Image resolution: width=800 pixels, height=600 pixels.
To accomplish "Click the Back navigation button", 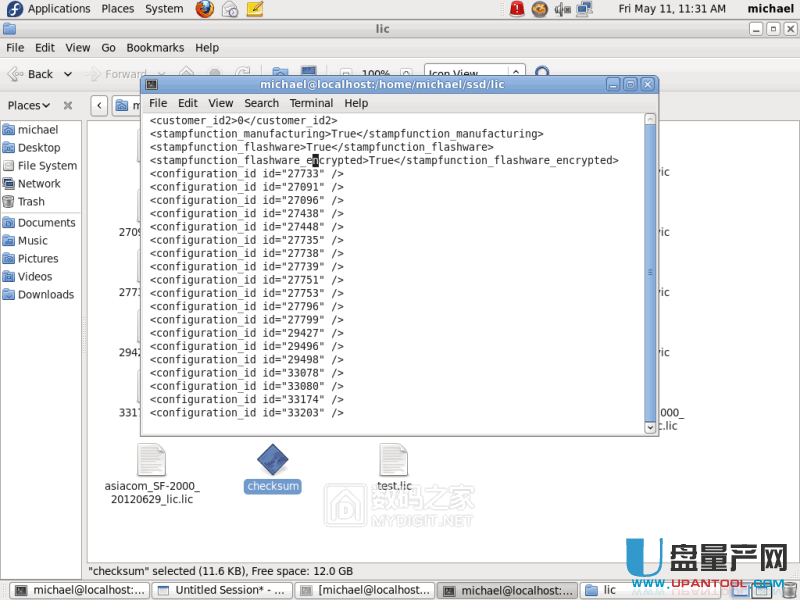I will click(x=31, y=74).
